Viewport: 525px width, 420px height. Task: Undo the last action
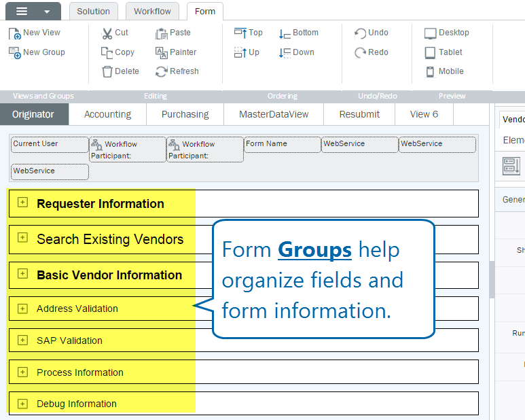click(x=372, y=33)
